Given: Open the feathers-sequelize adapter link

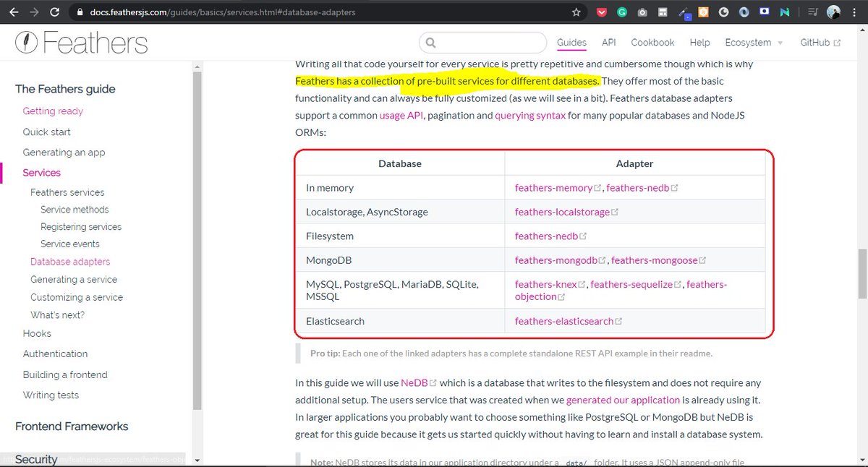Looking at the screenshot, I should pyautogui.click(x=636, y=284).
